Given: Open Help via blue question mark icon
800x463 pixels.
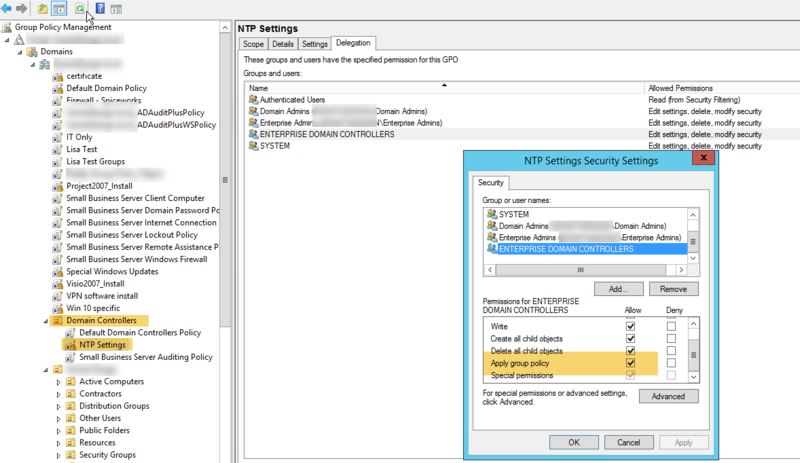Looking at the screenshot, I should tap(100, 8).
